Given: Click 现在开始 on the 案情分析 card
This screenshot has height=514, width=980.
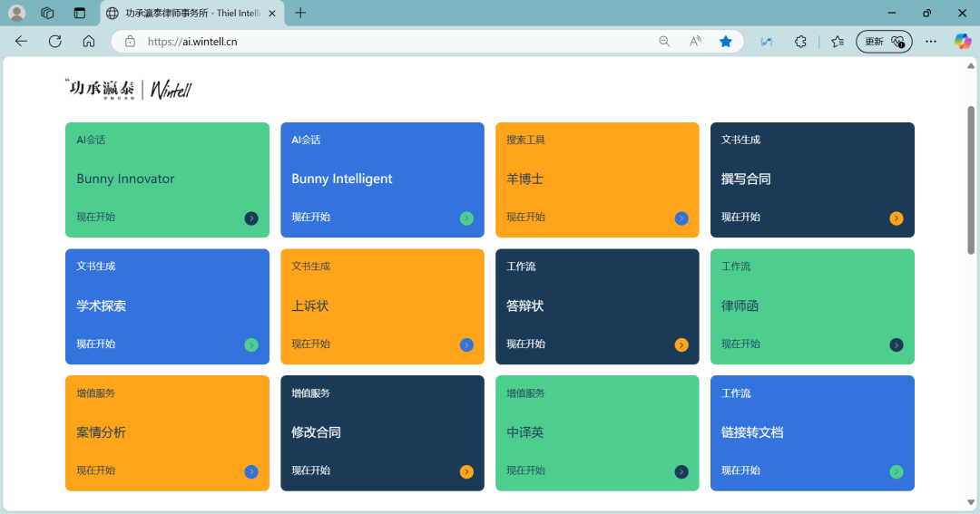Looking at the screenshot, I should coord(96,470).
